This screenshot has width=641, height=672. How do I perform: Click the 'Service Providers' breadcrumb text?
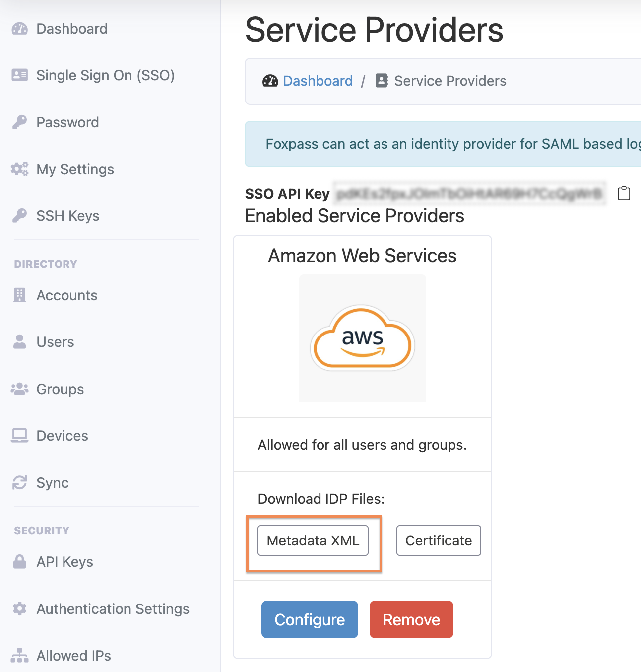pyautogui.click(x=450, y=81)
